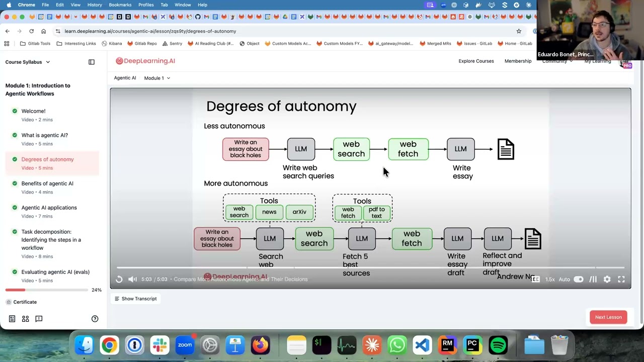
Task: Open the Profiles menu
Action: point(146,5)
